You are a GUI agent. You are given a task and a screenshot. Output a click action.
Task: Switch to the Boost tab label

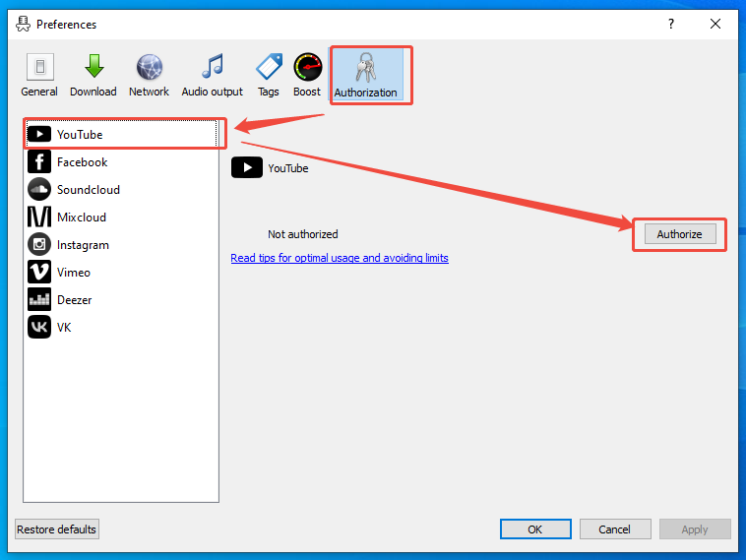tap(307, 92)
